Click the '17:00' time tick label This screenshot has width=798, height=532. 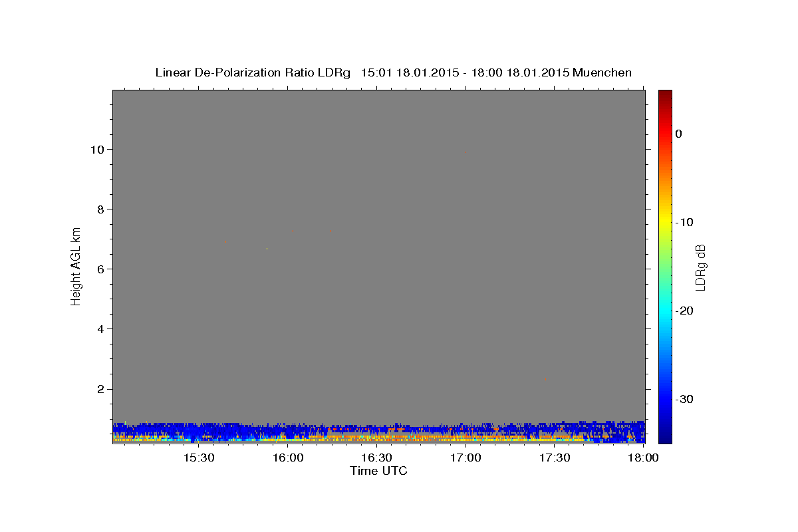pos(465,458)
